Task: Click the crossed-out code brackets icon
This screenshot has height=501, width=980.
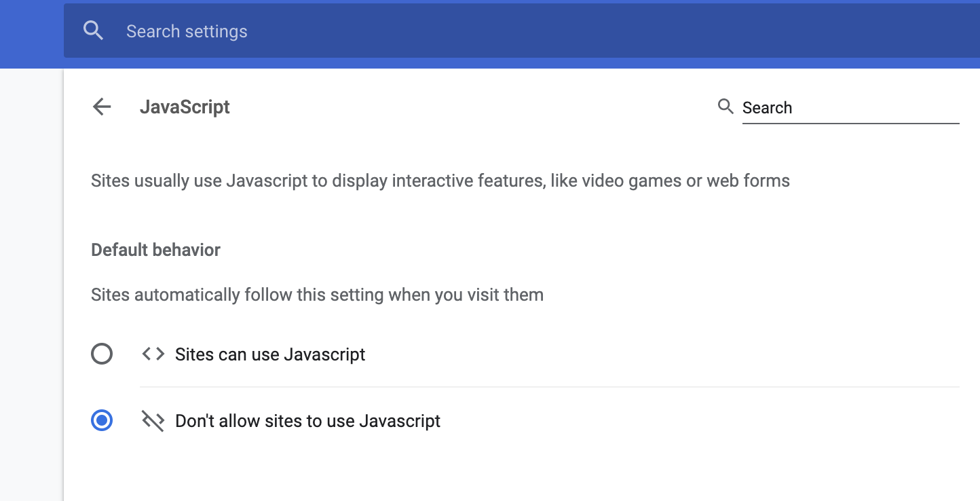Action: (153, 422)
